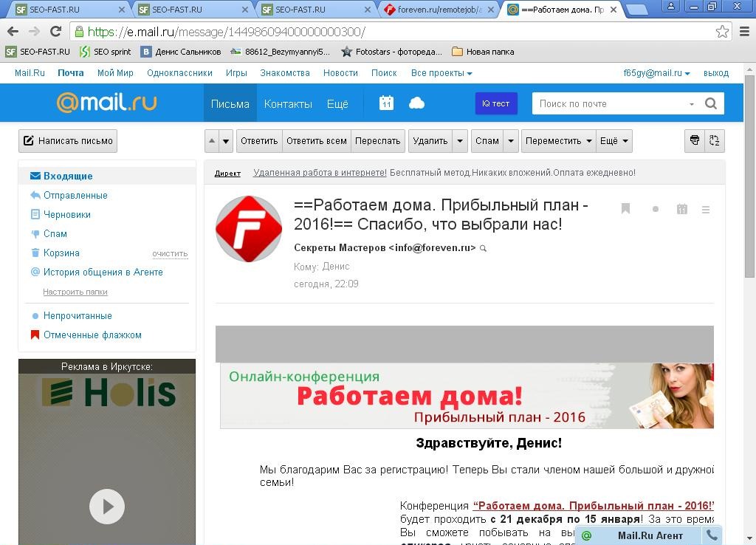Go forward using browser forward arrow
Screen dimensions: 756x545
(x=34, y=32)
